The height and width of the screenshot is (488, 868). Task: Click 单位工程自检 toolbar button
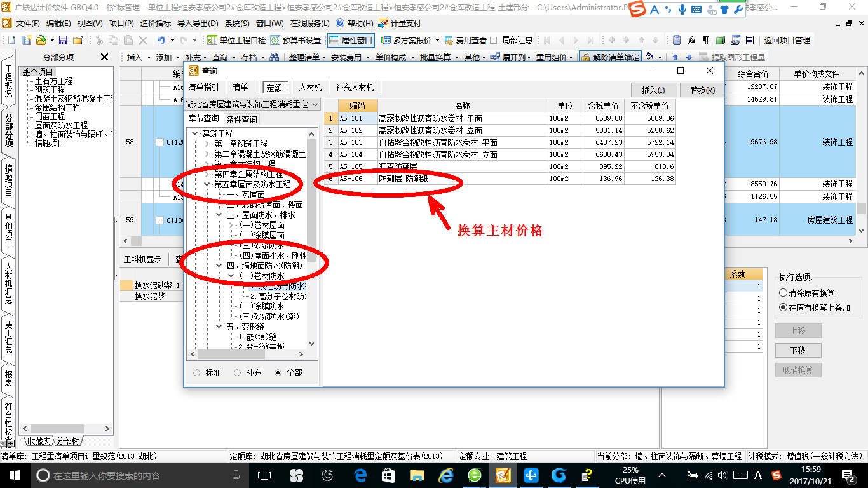236,40
